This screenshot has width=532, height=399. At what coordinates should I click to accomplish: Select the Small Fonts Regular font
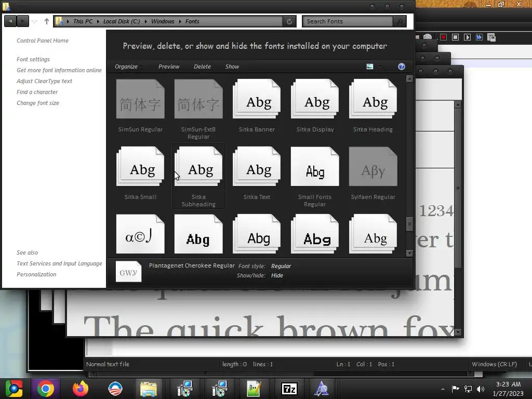315,176
